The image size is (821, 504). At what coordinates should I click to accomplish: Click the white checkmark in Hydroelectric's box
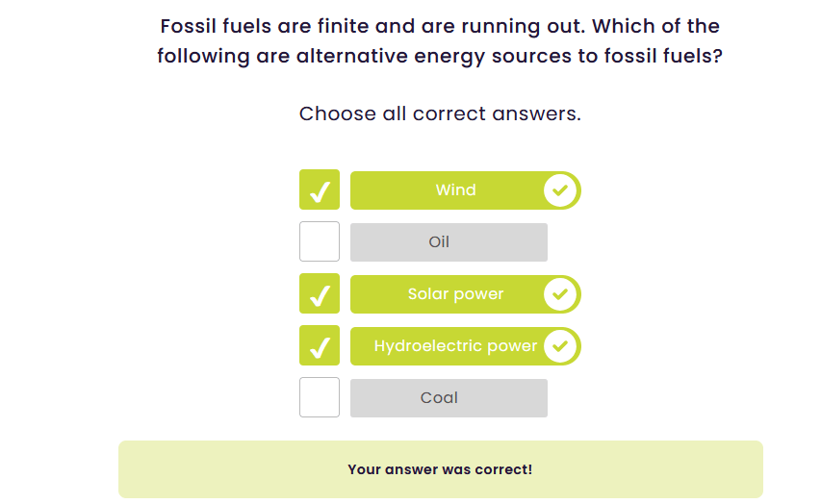(x=320, y=348)
